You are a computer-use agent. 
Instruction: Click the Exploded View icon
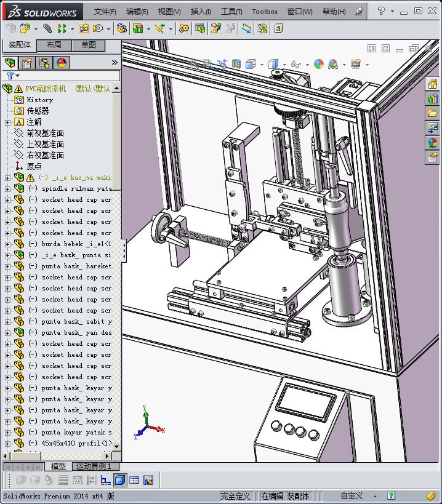[x=215, y=28]
